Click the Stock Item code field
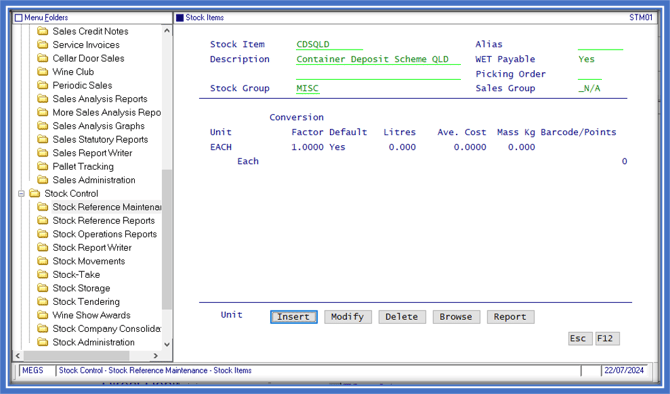This screenshot has height=394, width=670. [x=329, y=44]
